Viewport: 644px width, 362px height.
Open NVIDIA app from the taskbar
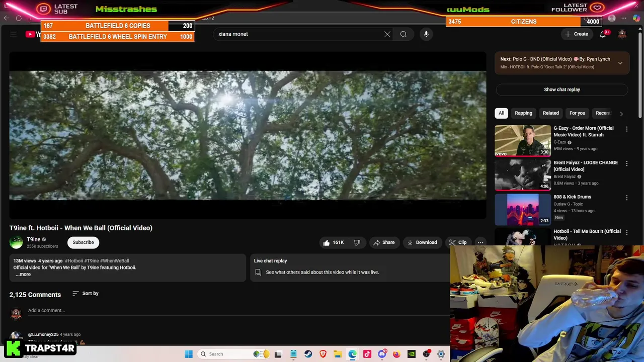412,354
